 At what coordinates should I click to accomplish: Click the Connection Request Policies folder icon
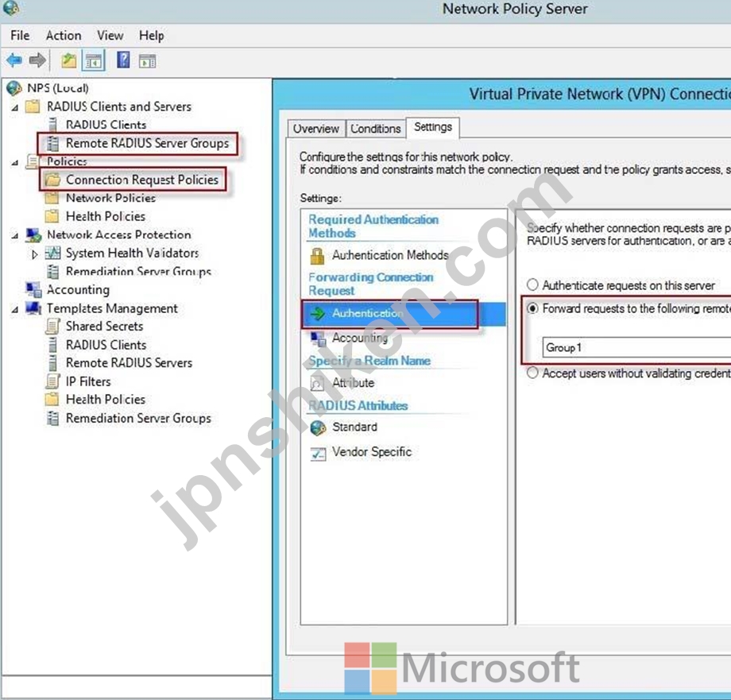click(52, 180)
